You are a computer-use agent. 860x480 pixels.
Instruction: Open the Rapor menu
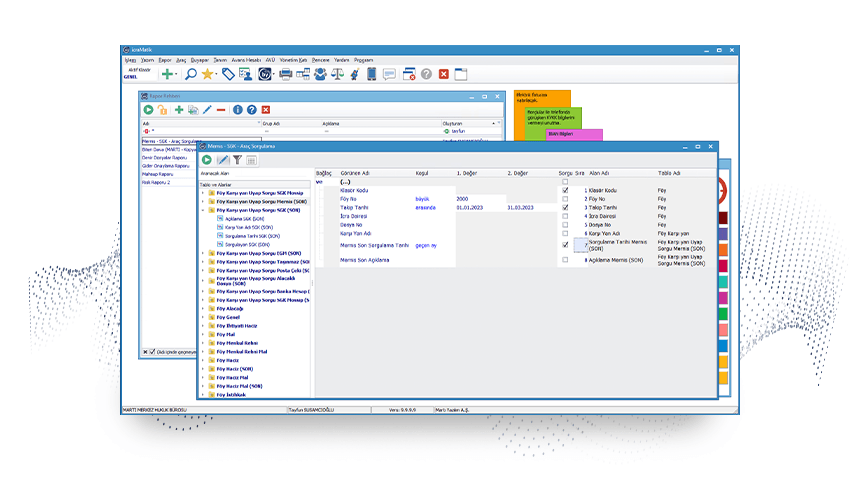[165, 60]
